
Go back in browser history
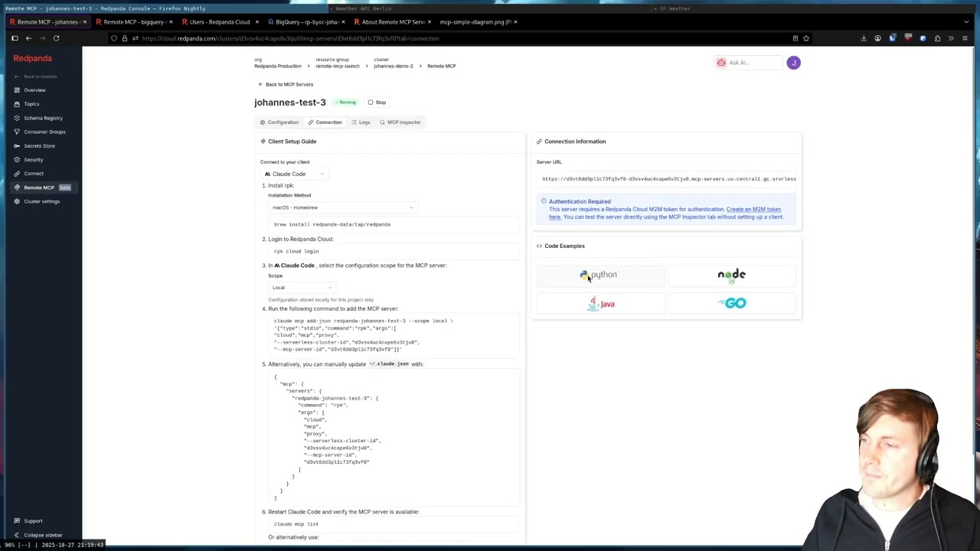coord(28,38)
